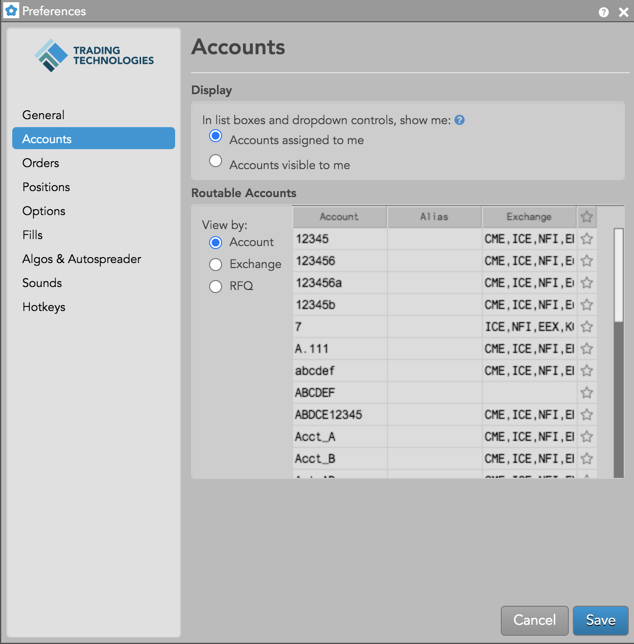Go to Orders preferences
This screenshot has width=634, height=644.
(x=94, y=163)
